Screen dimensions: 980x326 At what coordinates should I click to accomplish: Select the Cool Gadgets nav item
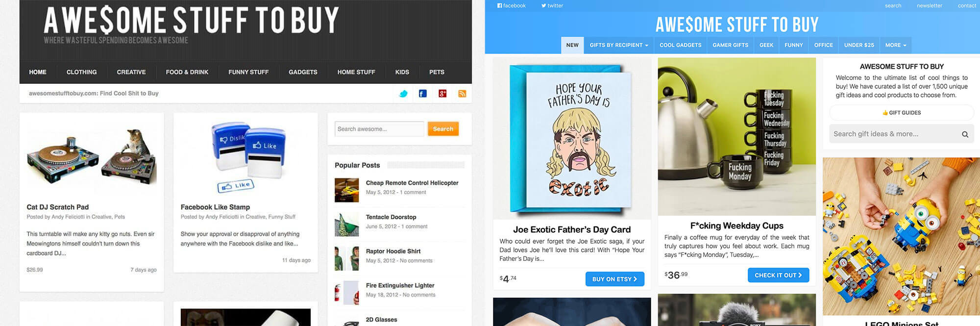(x=680, y=45)
